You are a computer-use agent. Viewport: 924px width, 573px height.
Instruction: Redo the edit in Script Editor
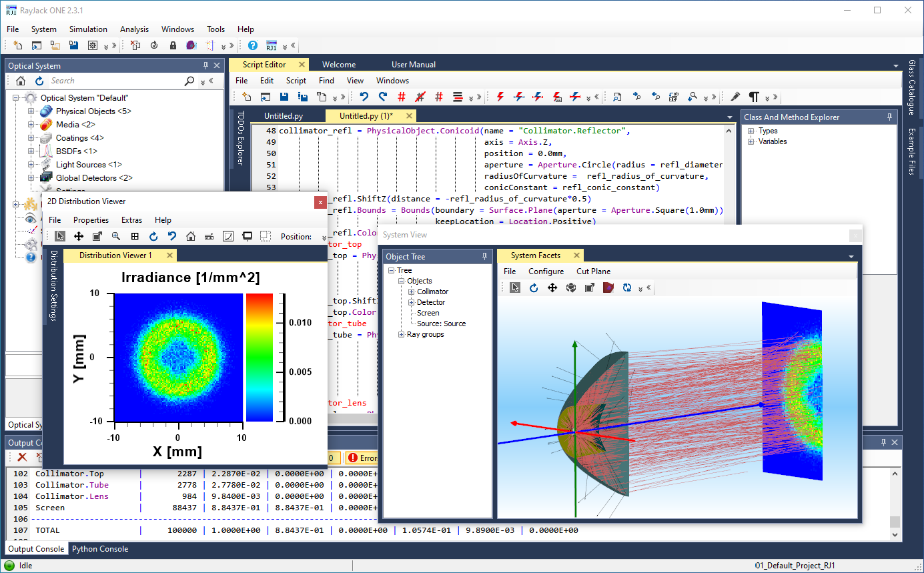tap(383, 97)
